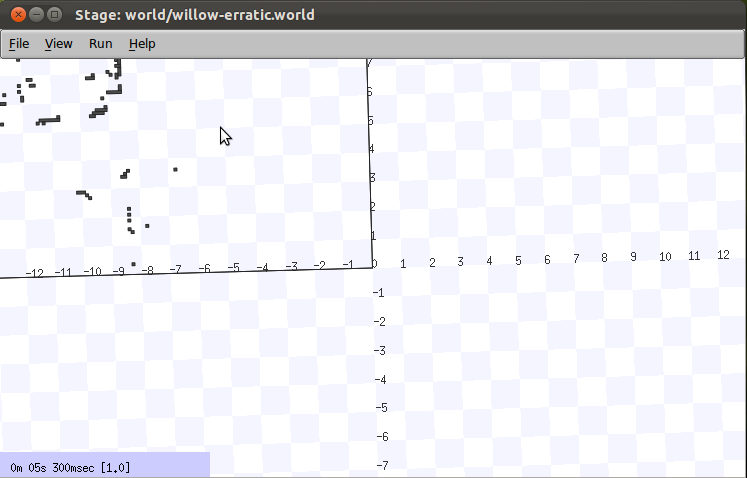Open the Help menu

(142, 44)
